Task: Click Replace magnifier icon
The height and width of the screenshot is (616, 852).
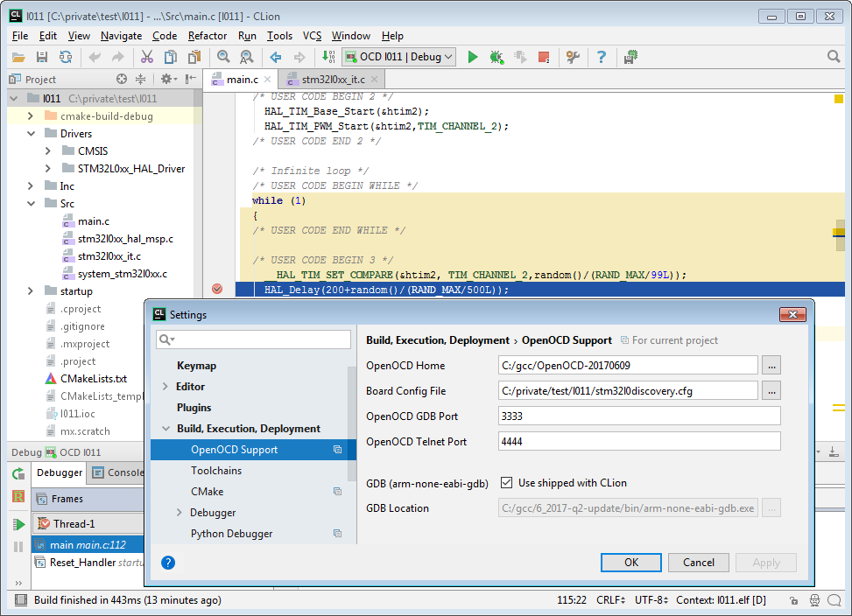Action: pyautogui.click(x=247, y=57)
